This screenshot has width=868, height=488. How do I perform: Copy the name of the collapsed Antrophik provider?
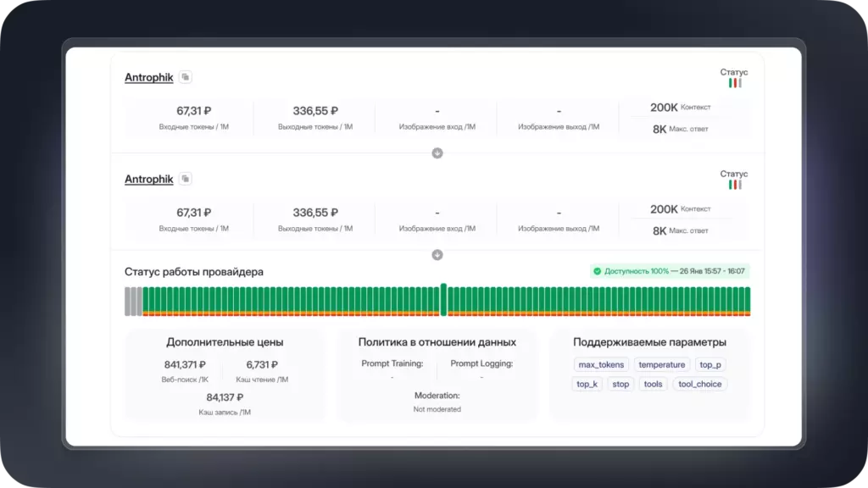186,77
